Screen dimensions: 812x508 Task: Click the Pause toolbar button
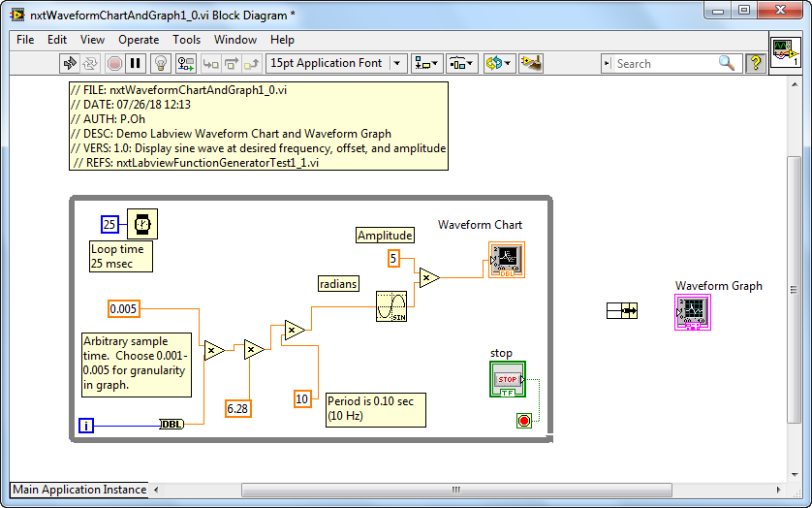(136, 64)
